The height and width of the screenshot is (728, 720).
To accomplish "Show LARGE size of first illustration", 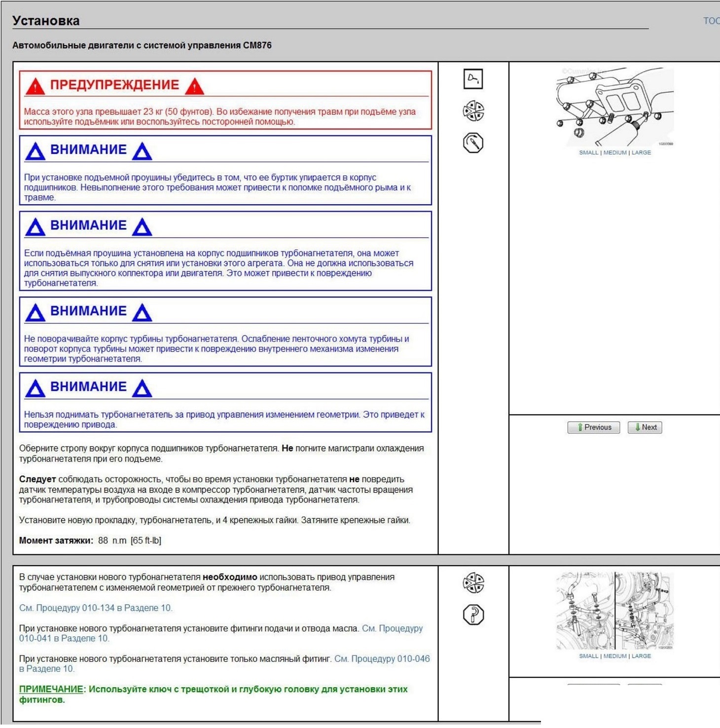I will 641,153.
